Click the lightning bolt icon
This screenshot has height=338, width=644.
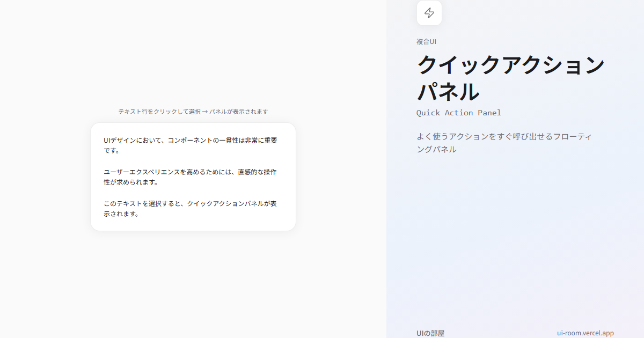pyautogui.click(x=429, y=13)
